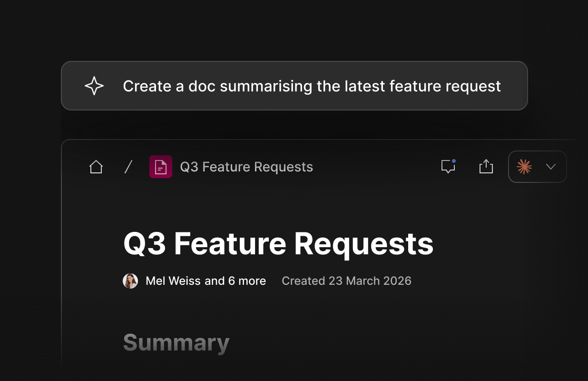The image size is (588, 381).
Task: Open Q3 Feature Requests breadcrumb link
Action: [246, 167]
